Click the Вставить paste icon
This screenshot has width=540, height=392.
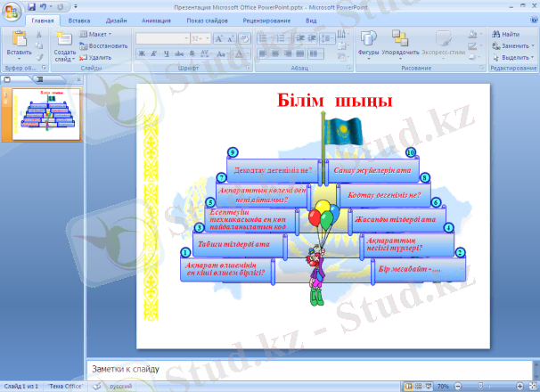point(19,39)
